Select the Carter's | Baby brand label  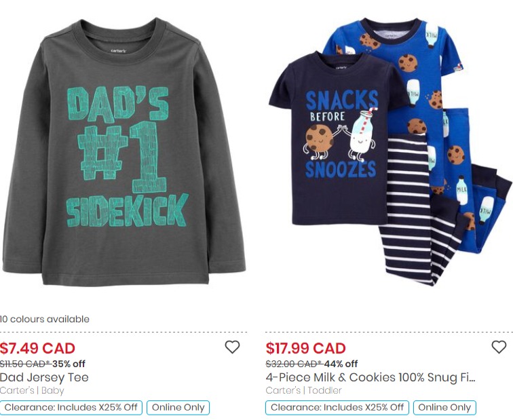tap(32, 390)
